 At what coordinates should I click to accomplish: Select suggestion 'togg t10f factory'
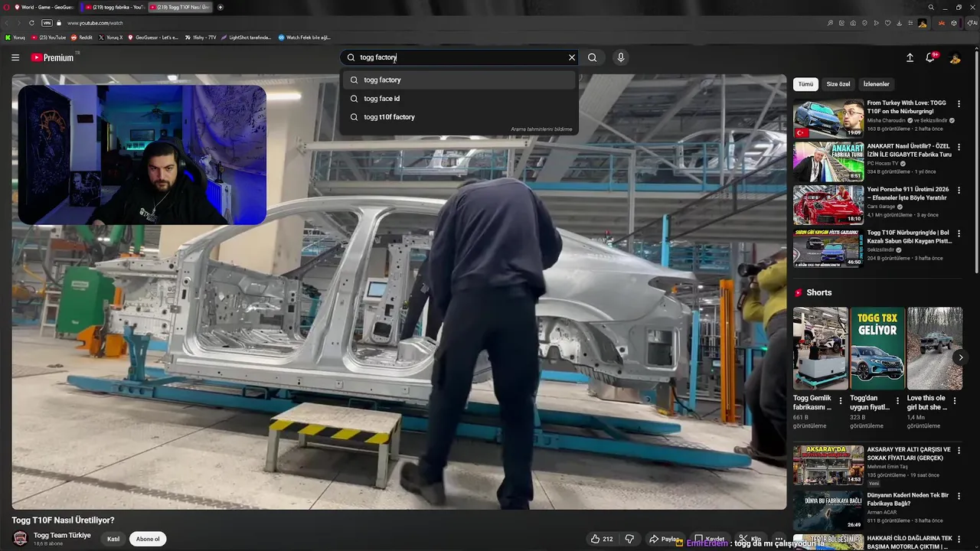tap(459, 117)
